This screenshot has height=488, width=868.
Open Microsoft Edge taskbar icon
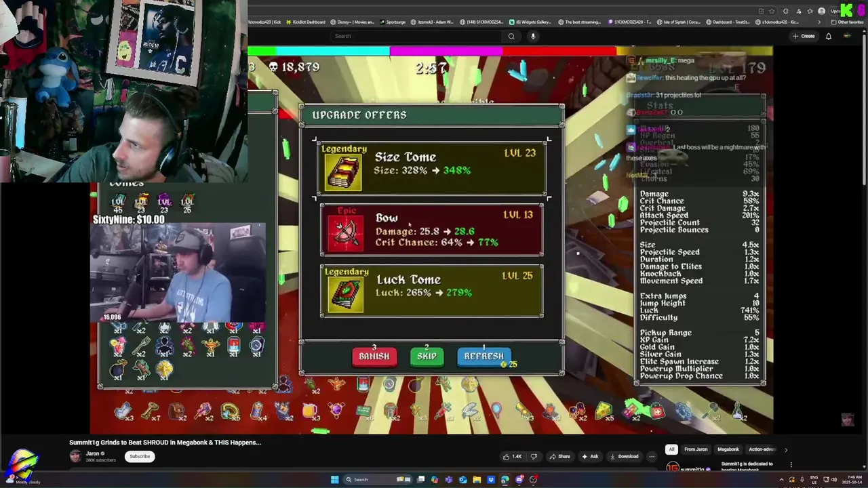[505, 480]
